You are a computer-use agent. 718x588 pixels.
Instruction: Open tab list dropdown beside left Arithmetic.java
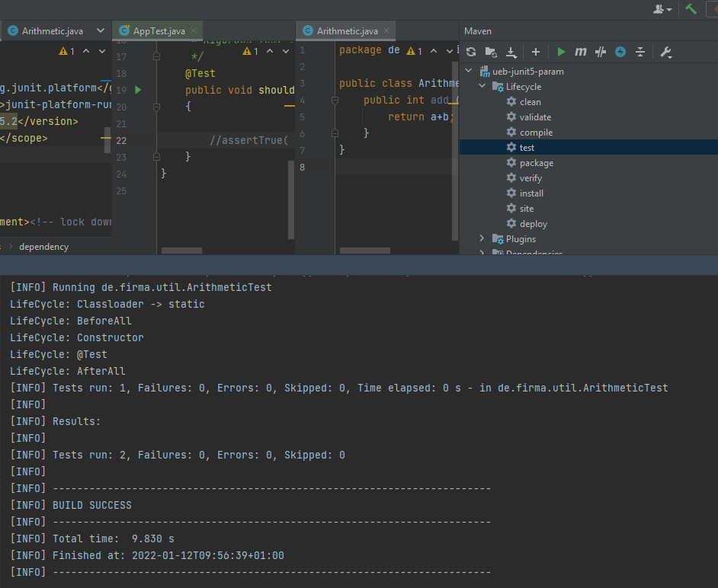click(x=101, y=31)
